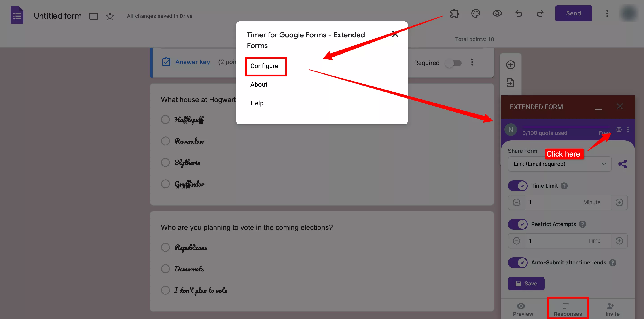Click the Untitled form title field
The height and width of the screenshot is (319, 644).
click(58, 16)
